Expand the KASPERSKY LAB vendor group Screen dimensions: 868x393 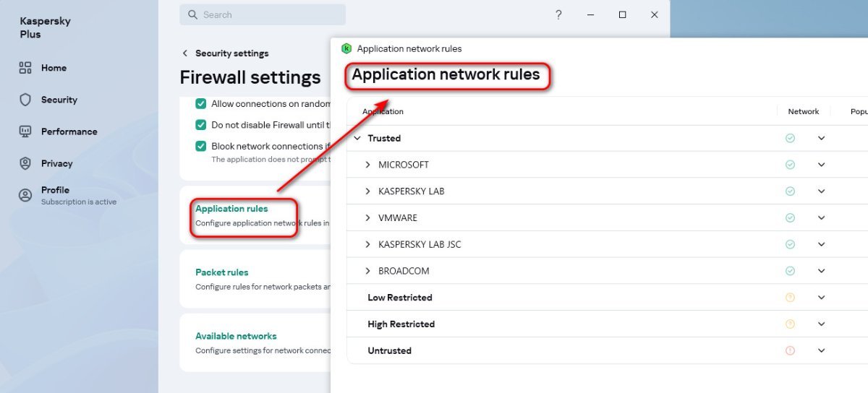[368, 191]
